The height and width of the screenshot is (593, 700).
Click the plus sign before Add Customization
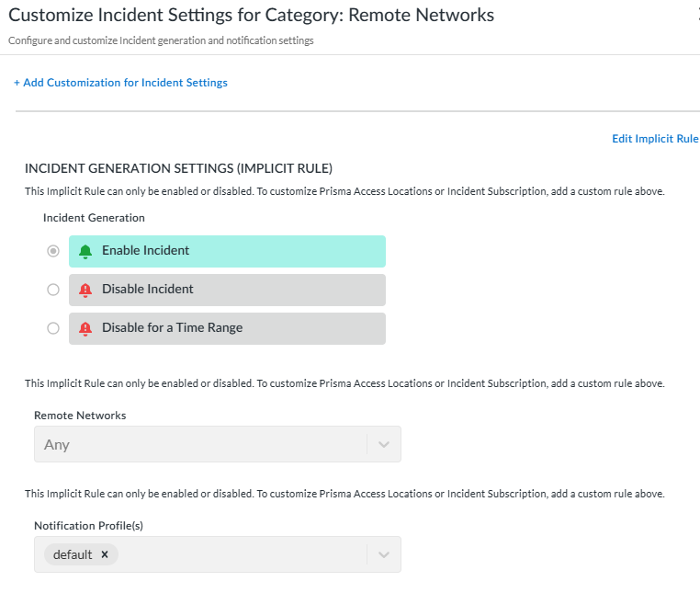coord(17,83)
